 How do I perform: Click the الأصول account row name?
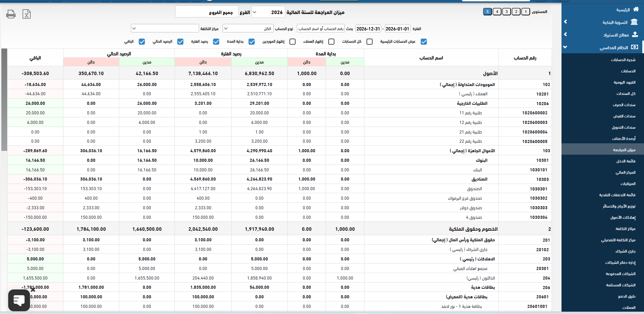coord(490,73)
